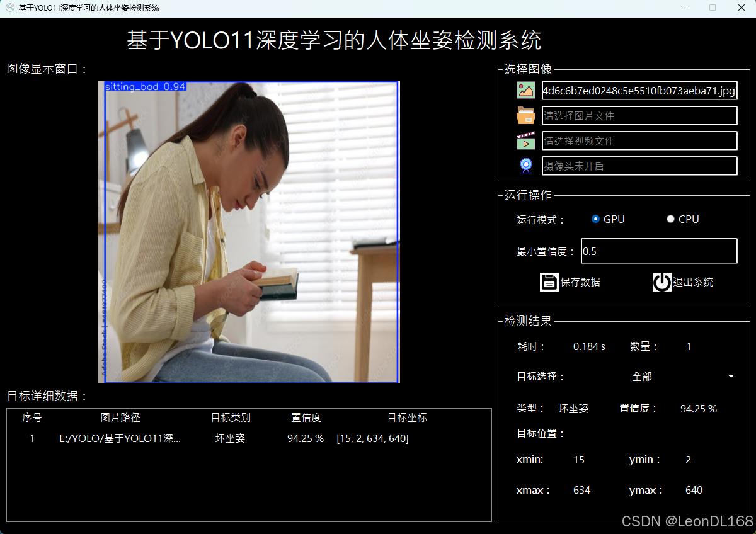Click the 坏坐姿 cell in table row
Screen dimensions: 756x534
231,438
